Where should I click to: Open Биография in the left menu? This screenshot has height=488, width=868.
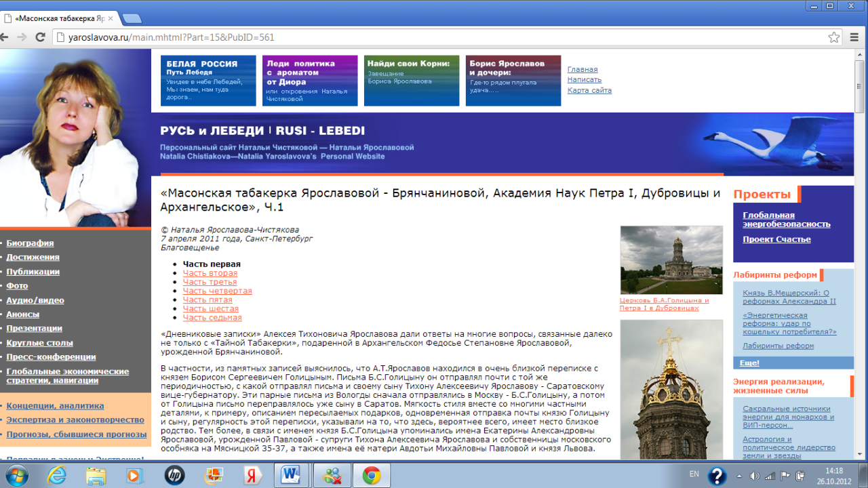tap(30, 243)
